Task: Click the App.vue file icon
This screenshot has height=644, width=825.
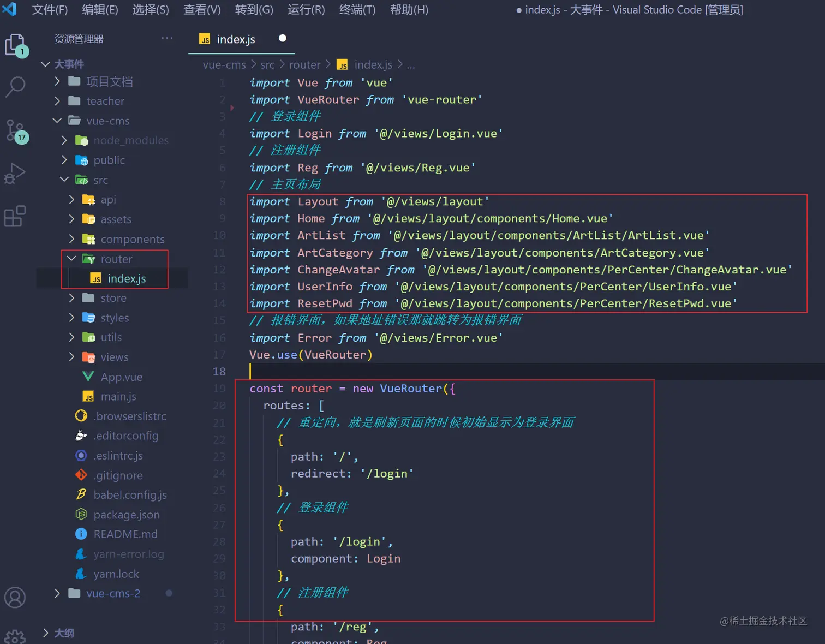Action: (x=88, y=377)
